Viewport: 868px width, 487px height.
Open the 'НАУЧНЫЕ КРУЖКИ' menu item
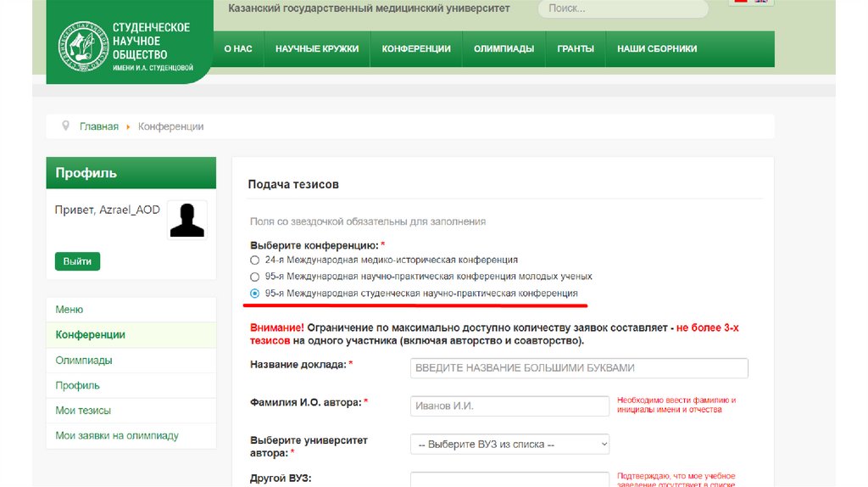(317, 48)
